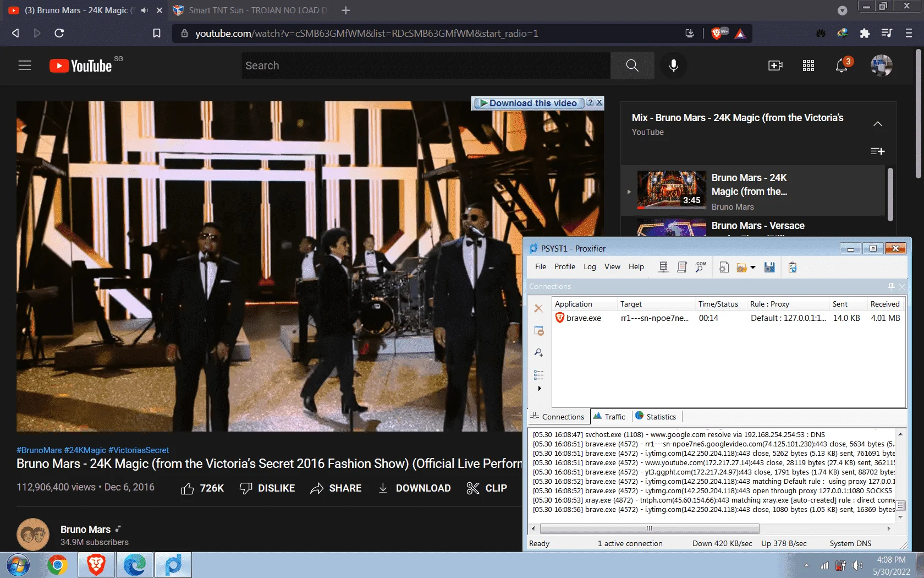The width and height of the screenshot is (924, 578).
Task: Open the YouTube apps grid
Action: [x=808, y=66]
